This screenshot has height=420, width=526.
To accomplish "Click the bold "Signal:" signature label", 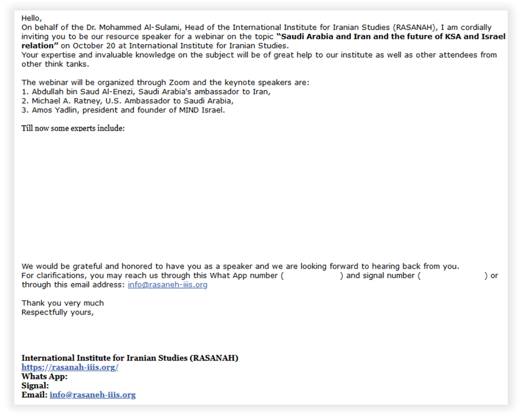I will 35,386.
